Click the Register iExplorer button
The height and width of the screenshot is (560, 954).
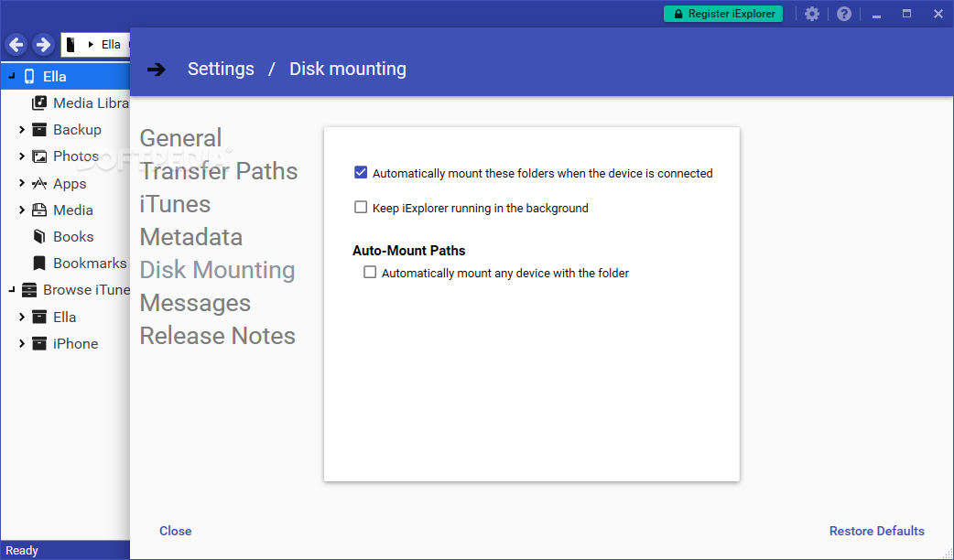pyautogui.click(x=722, y=14)
